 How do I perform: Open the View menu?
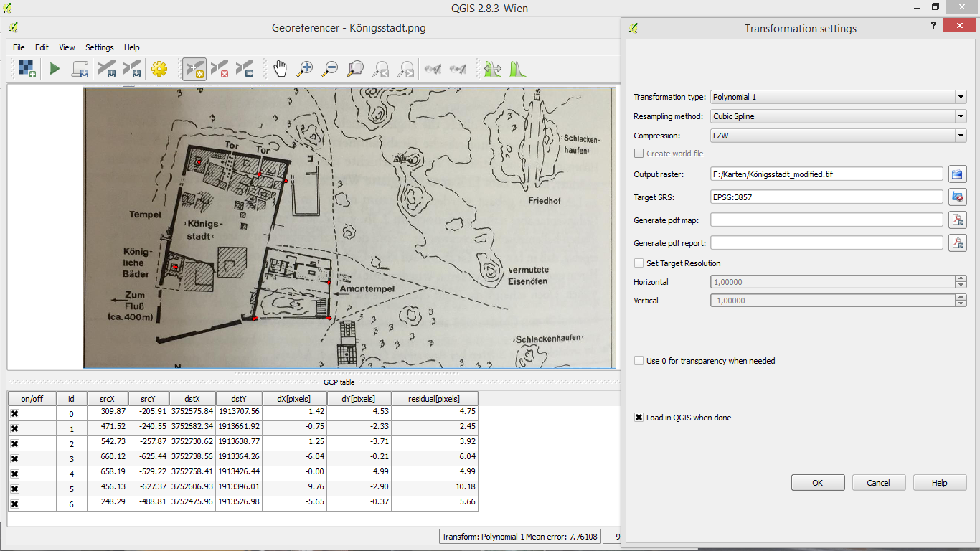(x=67, y=47)
